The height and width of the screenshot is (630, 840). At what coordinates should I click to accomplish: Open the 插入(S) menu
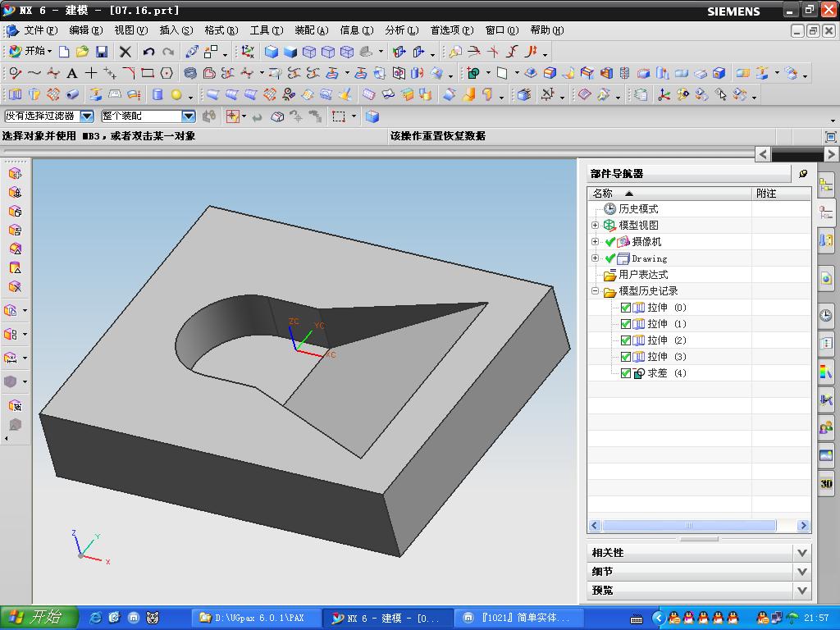coord(176,30)
